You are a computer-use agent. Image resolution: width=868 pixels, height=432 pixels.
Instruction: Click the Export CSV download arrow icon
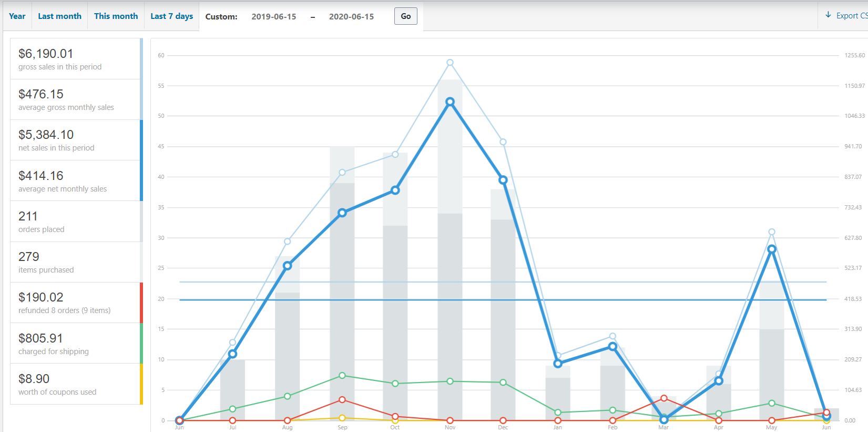coord(828,15)
